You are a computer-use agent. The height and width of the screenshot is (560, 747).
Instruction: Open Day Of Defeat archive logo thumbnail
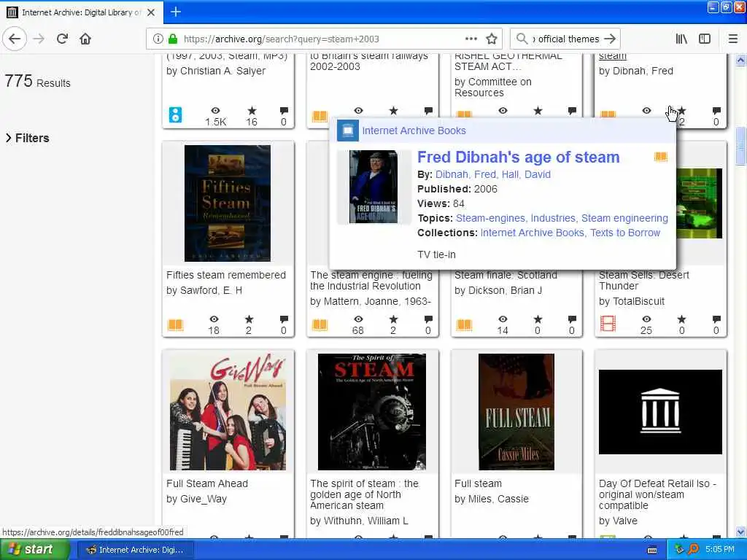660,412
